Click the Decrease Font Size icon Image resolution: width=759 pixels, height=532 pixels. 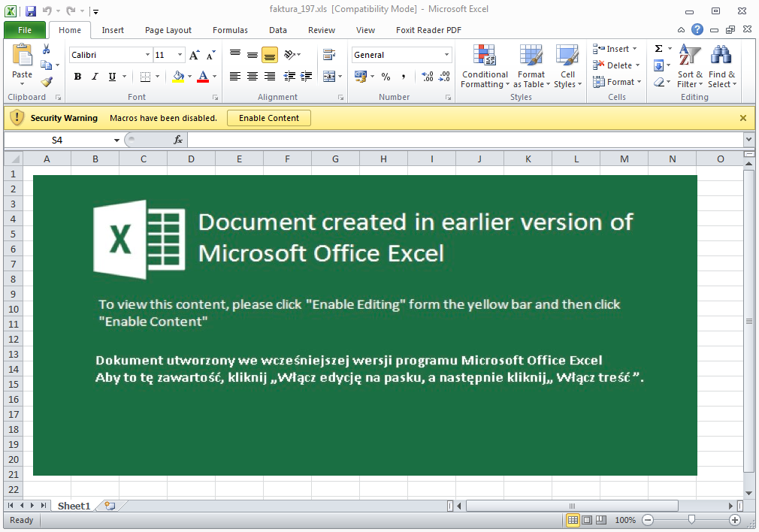[x=210, y=55]
